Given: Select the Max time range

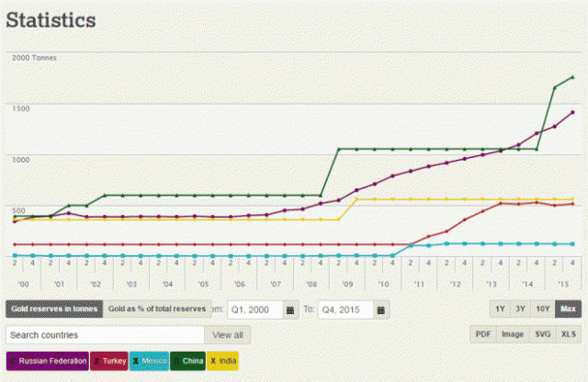Looking at the screenshot, I should coord(568,309).
